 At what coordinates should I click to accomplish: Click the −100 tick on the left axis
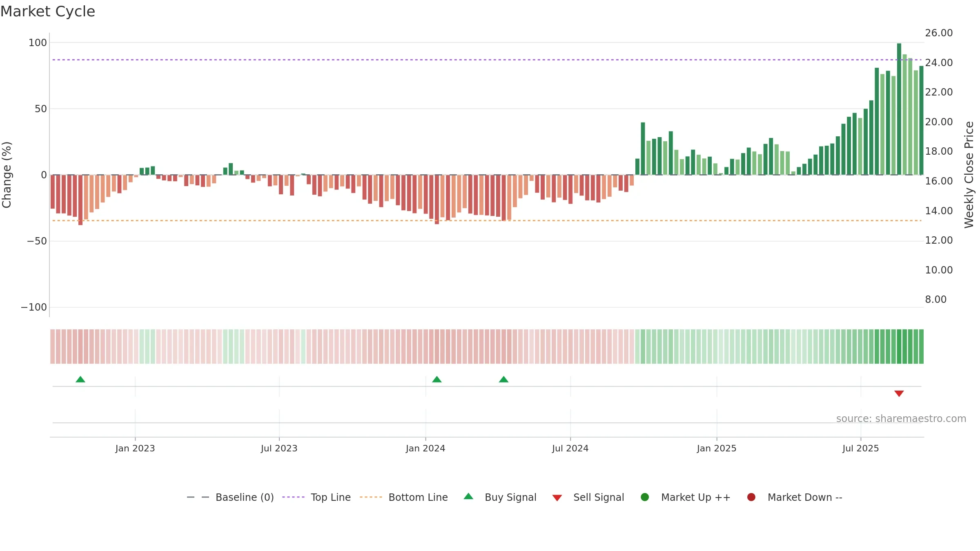coord(34,307)
